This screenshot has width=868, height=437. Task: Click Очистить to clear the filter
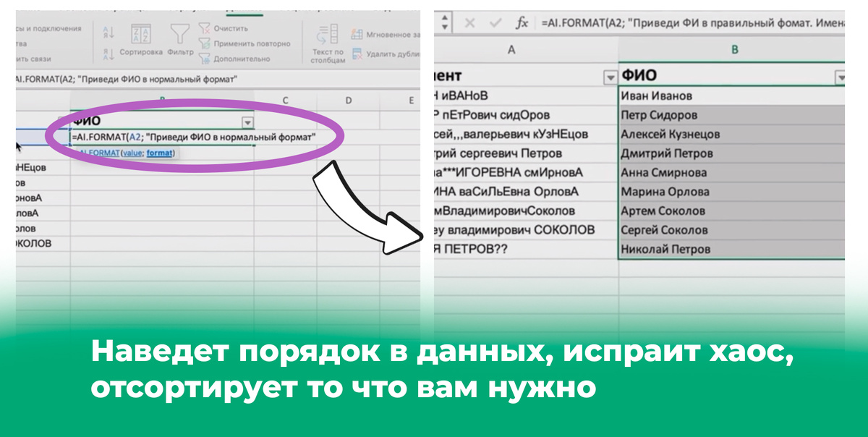click(x=224, y=29)
